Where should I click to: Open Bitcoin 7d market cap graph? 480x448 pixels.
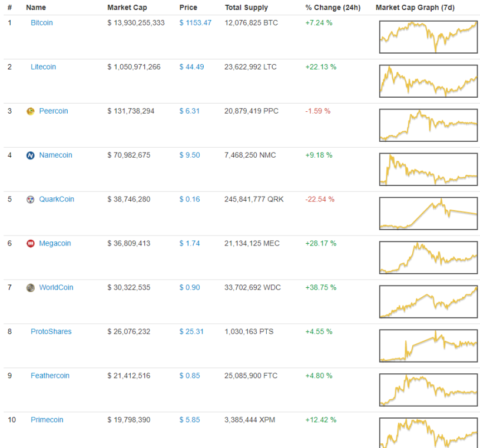coord(428,37)
